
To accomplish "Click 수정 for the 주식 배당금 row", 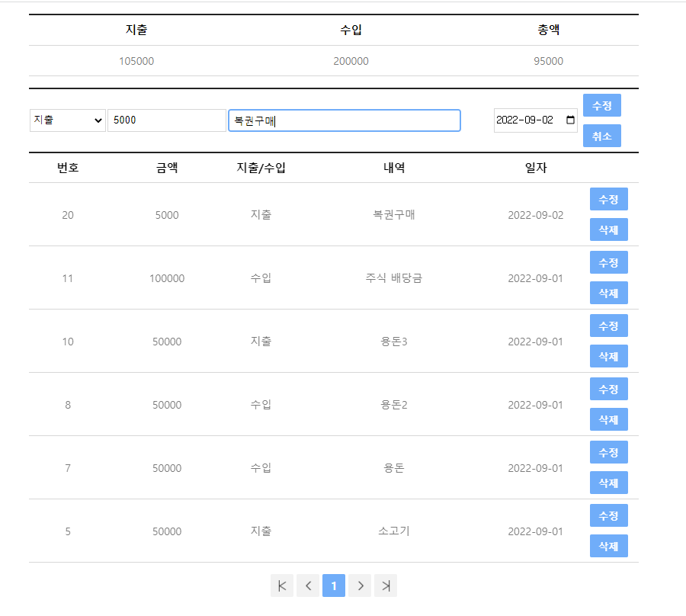I will click(608, 262).
